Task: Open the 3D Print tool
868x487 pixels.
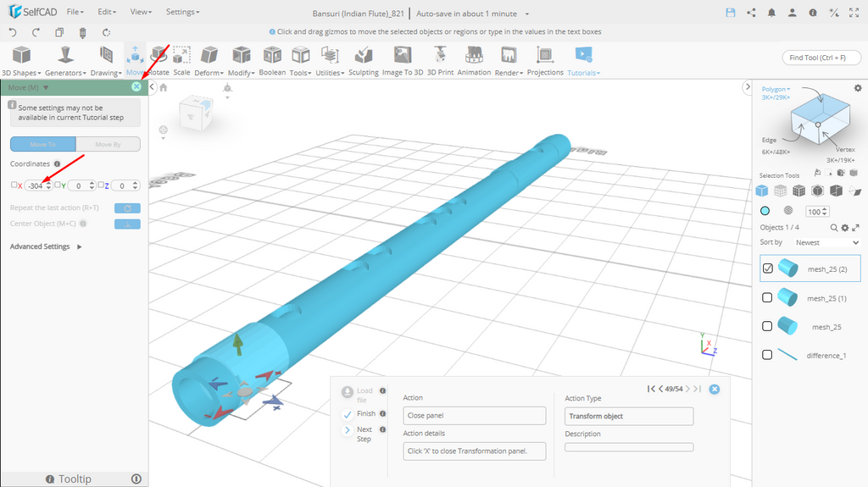Action: tap(439, 59)
